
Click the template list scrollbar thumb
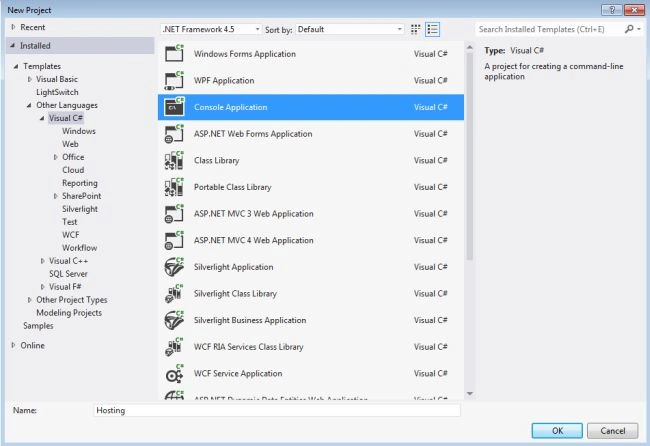(470, 156)
